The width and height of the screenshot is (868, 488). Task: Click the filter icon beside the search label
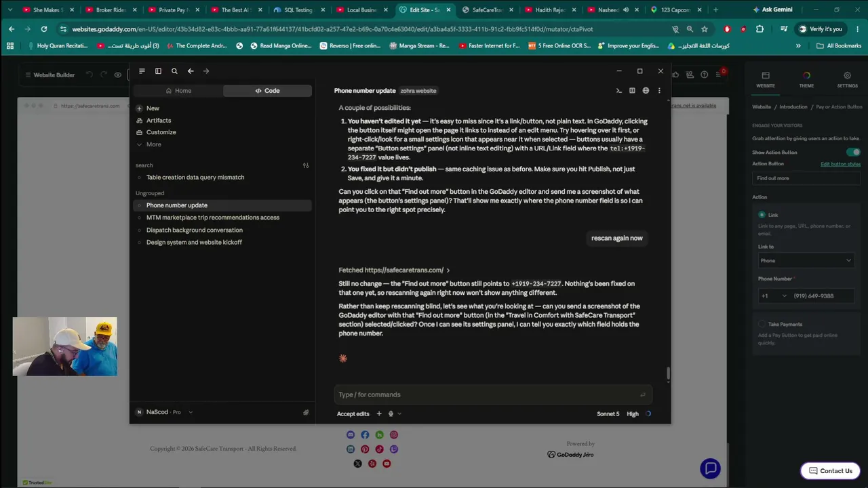(x=306, y=165)
